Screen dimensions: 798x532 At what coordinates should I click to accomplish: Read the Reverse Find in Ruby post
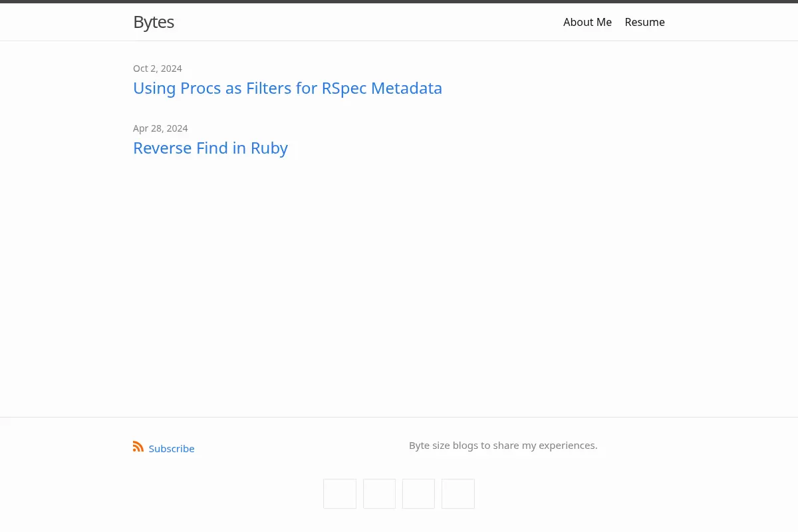[210, 148]
